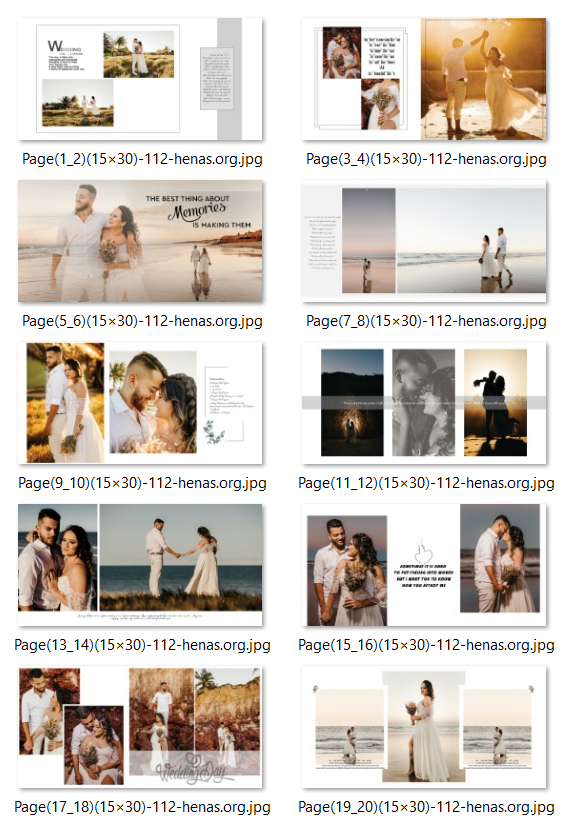Select the Page(3_4) sunset dancing thumbnail

click(x=424, y=79)
